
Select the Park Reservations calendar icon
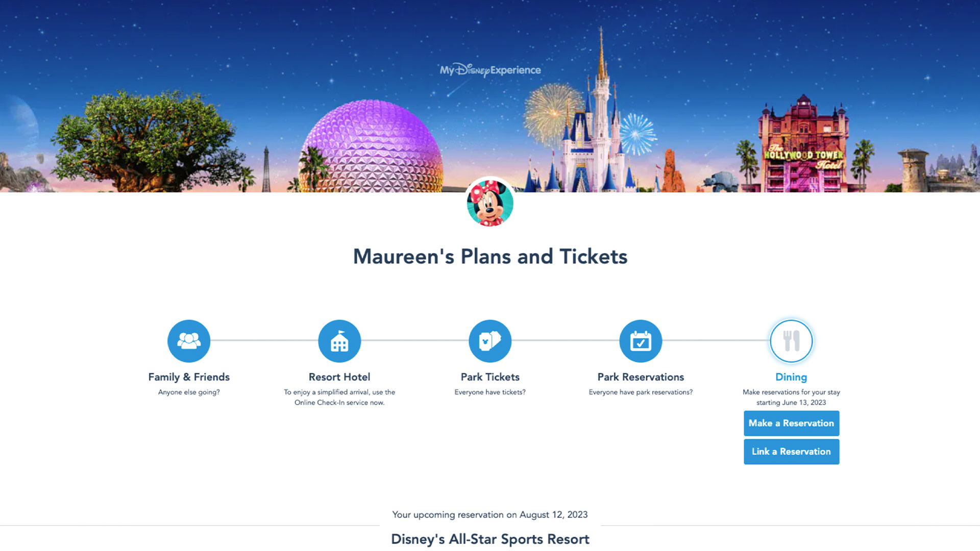pos(641,341)
